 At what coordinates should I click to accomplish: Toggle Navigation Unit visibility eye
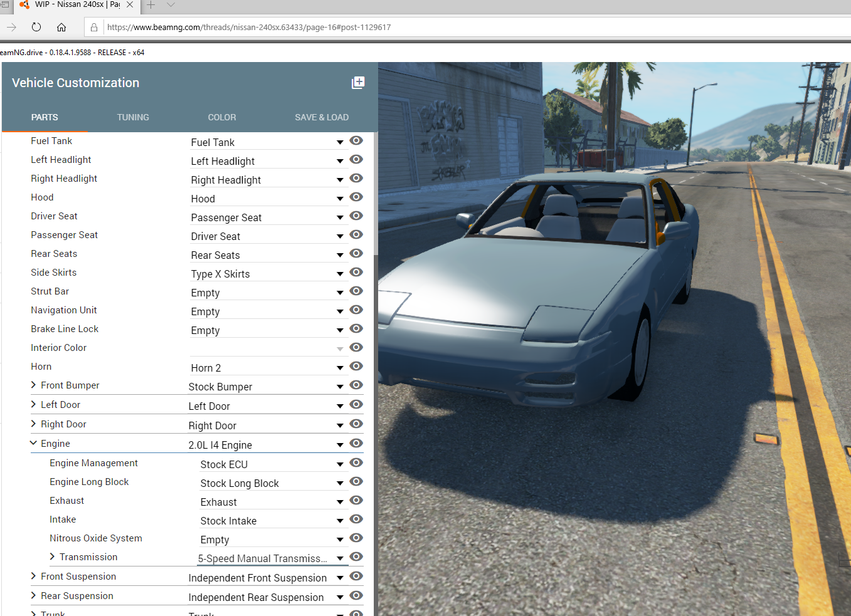tap(356, 310)
